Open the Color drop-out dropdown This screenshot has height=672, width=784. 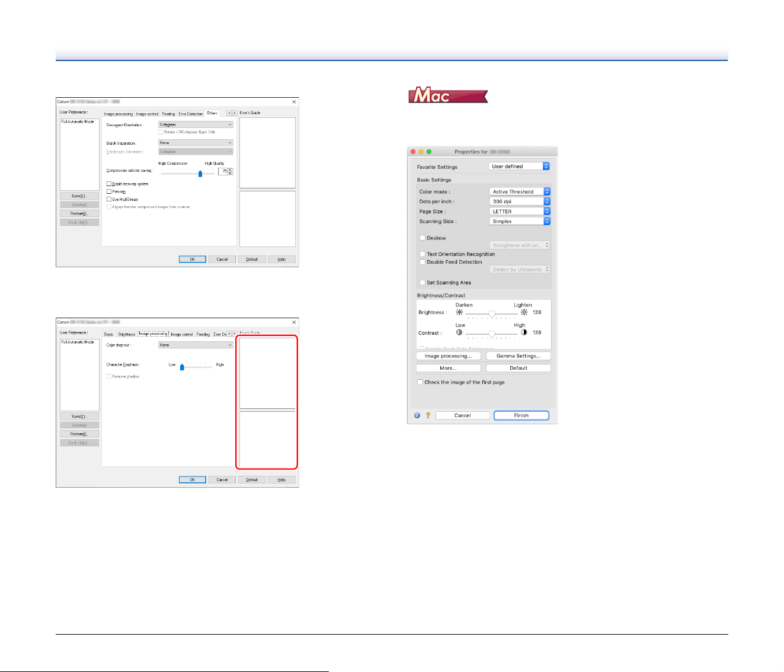coord(196,345)
